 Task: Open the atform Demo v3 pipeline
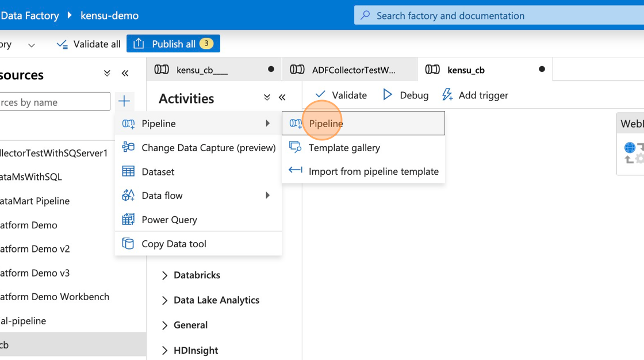coord(35,273)
